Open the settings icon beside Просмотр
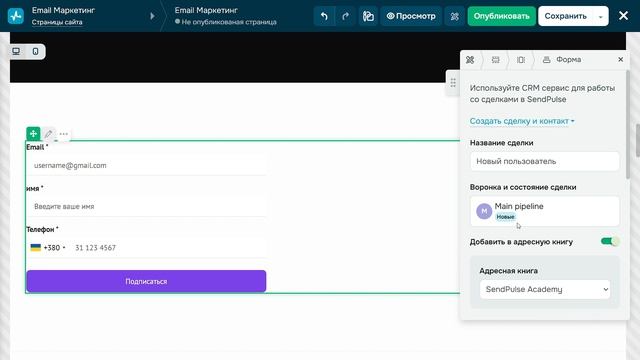This screenshot has width=640, height=360. [x=454, y=16]
